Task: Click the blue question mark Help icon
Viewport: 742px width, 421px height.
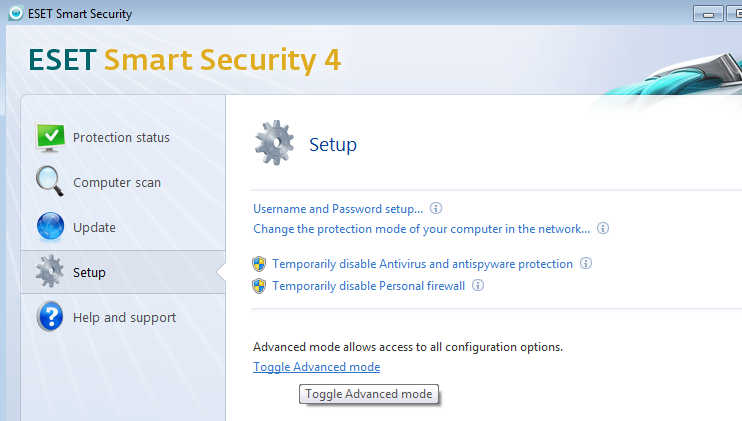Action: (50, 316)
